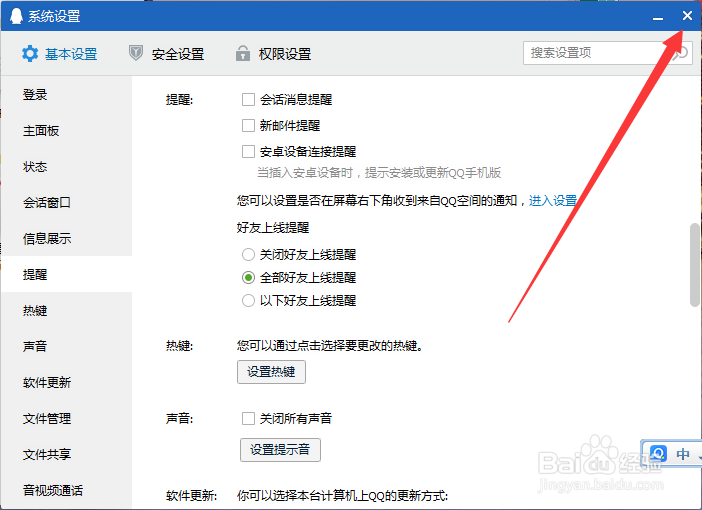This screenshot has height=510, width=702.
Task: Open the 安全设置 tab
Action: [167, 54]
